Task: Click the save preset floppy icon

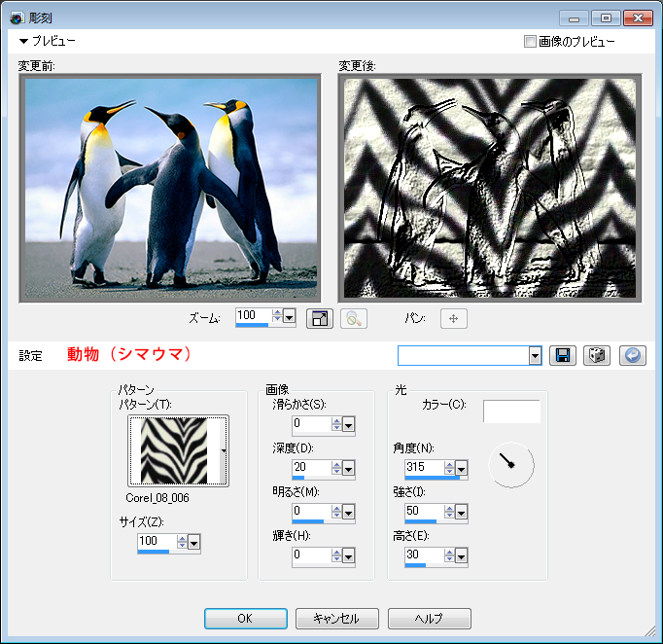Action: [562, 355]
